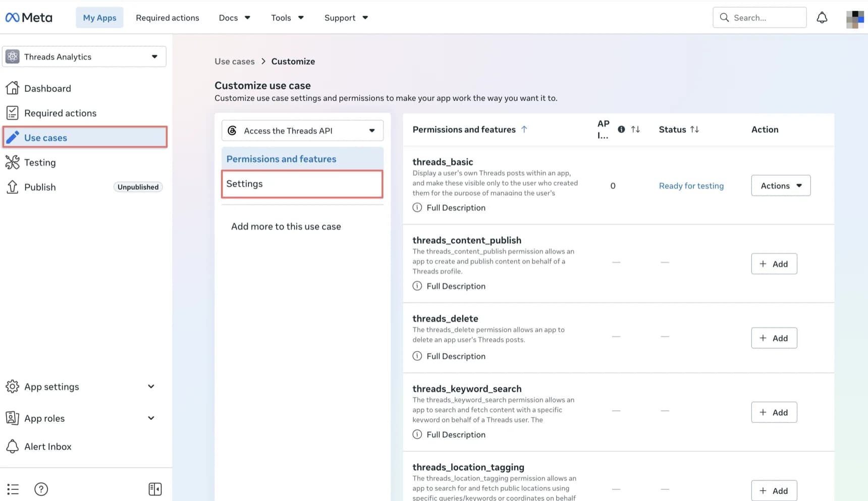The height and width of the screenshot is (501, 868).
Task: Focus the Search input field
Action: tap(759, 18)
